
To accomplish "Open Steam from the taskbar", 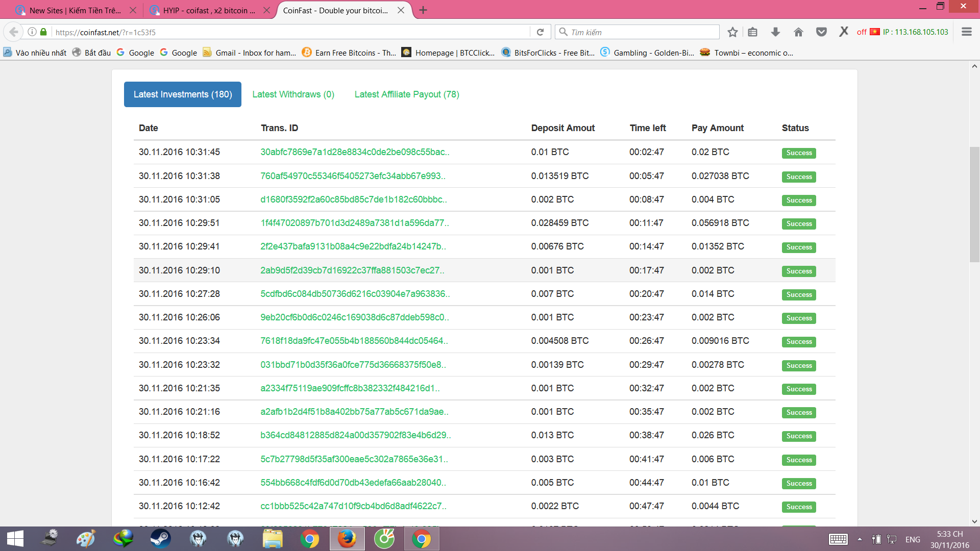I will coord(160,539).
